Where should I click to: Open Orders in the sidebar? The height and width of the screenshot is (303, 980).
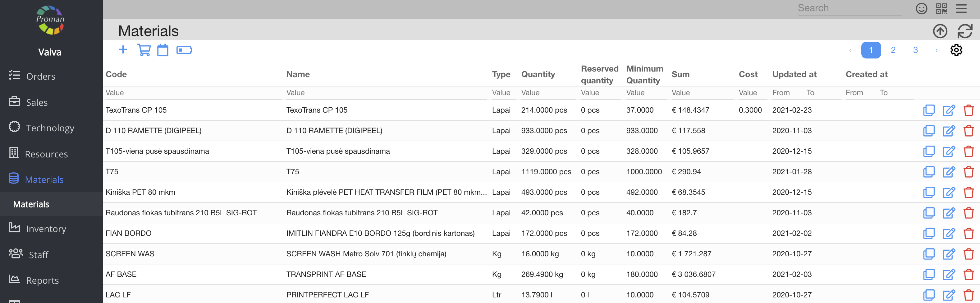coord(40,77)
